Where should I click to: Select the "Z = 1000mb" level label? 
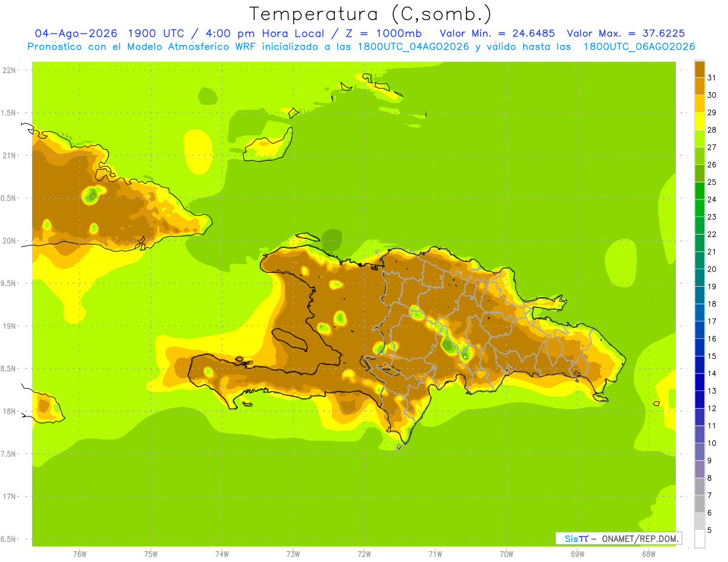tap(385, 33)
